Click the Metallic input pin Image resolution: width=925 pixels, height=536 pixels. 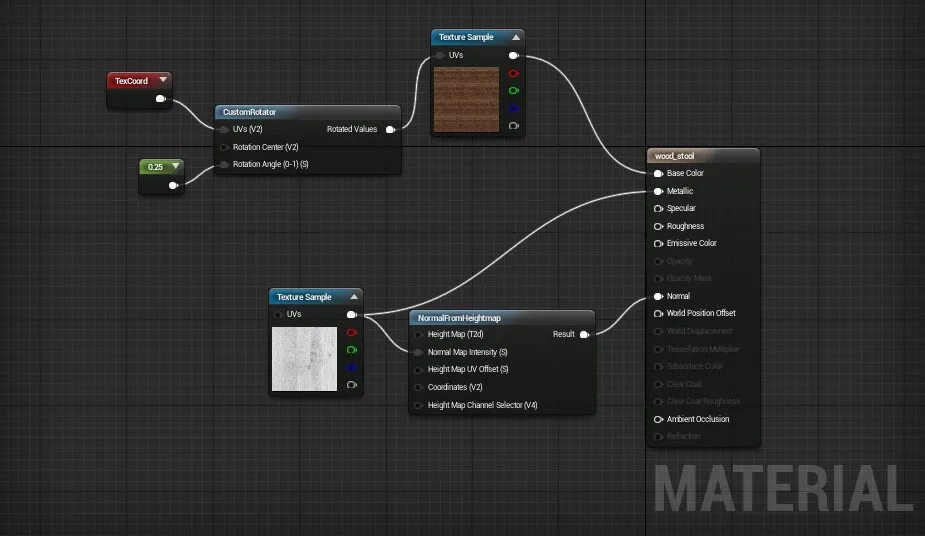point(658,191)
